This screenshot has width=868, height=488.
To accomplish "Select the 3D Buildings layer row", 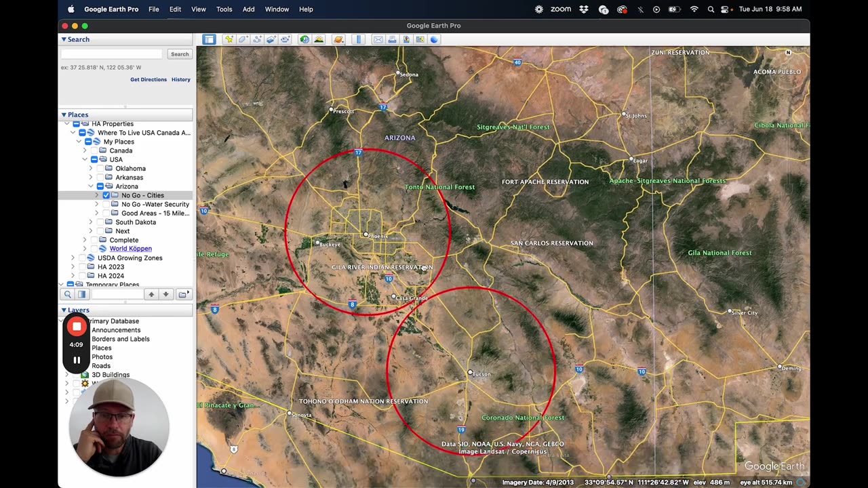I will tap(111, 375).
